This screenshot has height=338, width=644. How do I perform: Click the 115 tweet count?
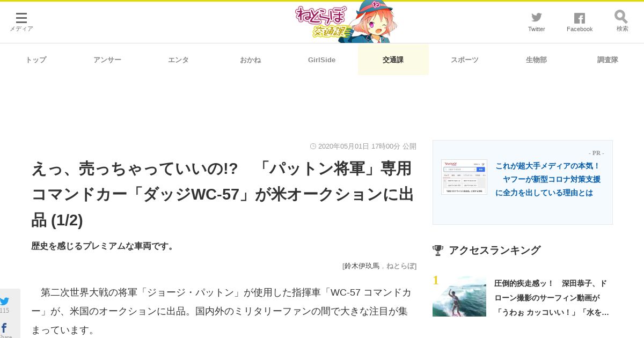[4, 311]
